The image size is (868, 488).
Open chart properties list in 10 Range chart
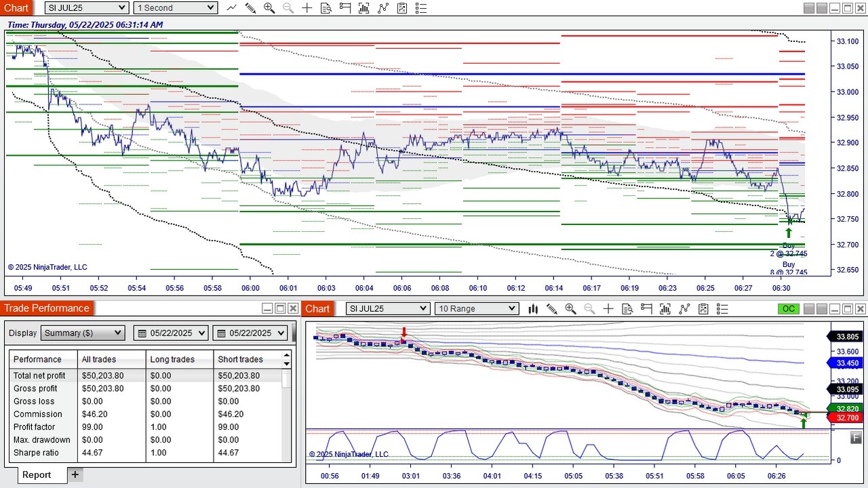[722, 308]
